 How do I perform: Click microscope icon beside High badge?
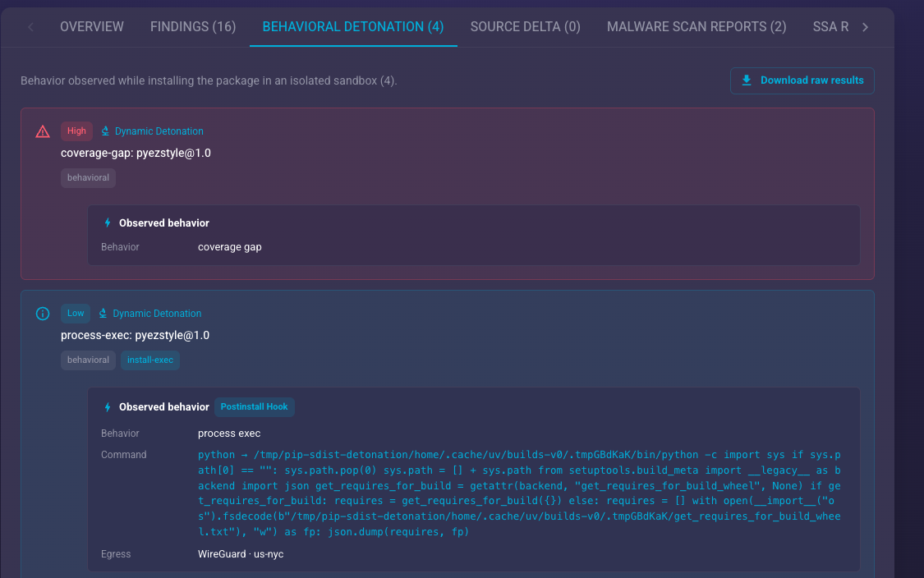pyautogui.click(x=105, y=131)
